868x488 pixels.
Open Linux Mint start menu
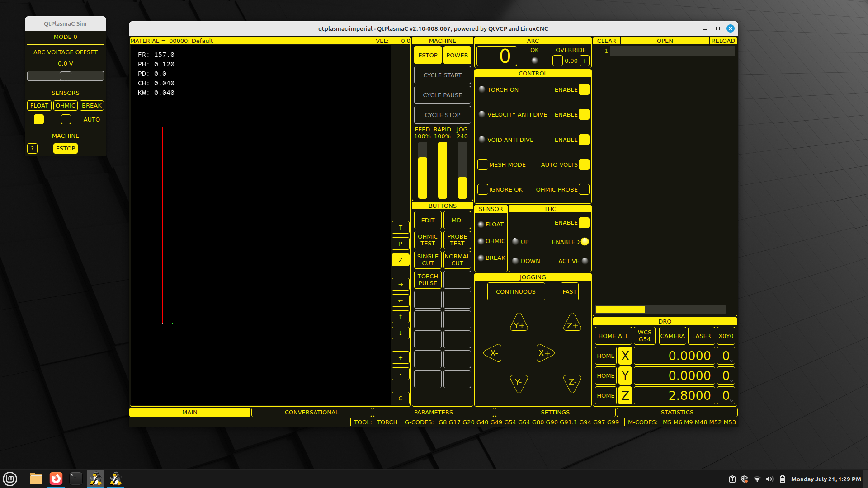tap(10, 479)
